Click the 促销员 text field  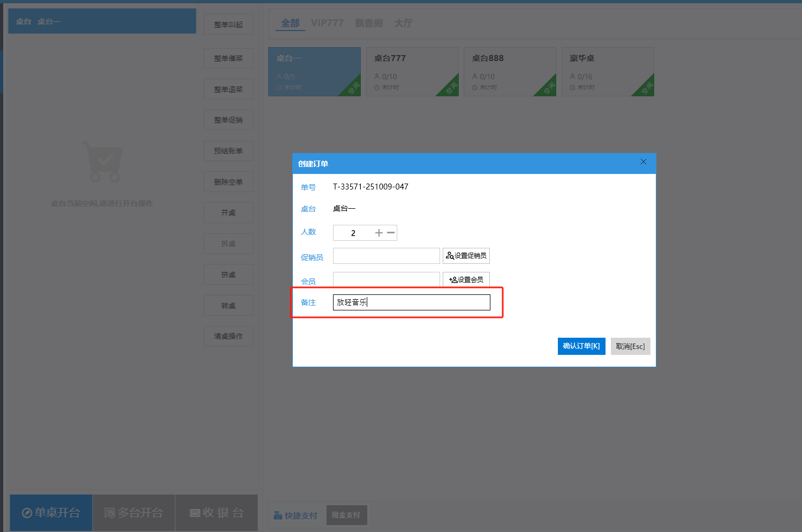click(386, 256)
